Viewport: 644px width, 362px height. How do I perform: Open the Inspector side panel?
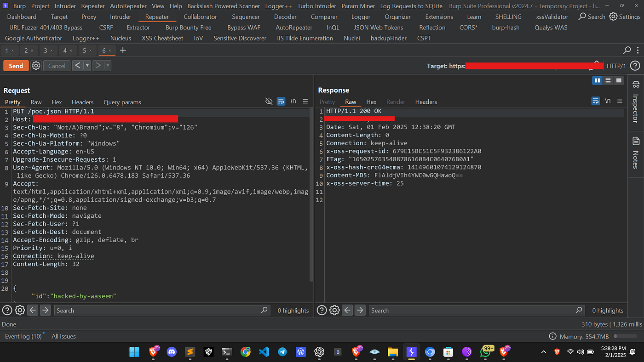tap(636, 101)
